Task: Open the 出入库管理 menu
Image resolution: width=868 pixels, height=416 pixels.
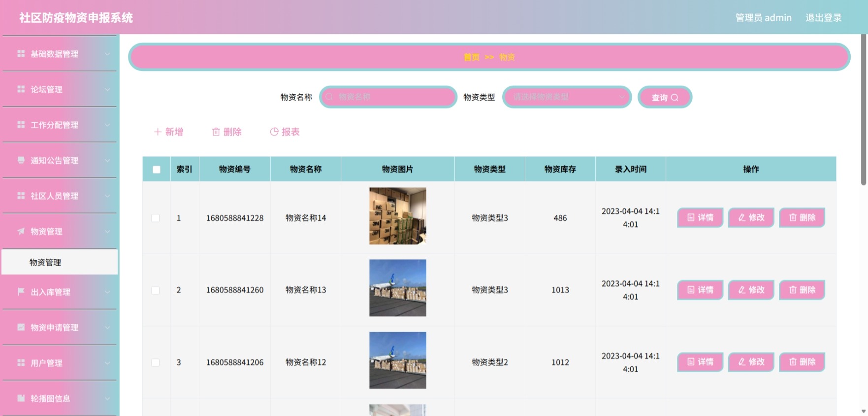Action: tap(60, 292)
